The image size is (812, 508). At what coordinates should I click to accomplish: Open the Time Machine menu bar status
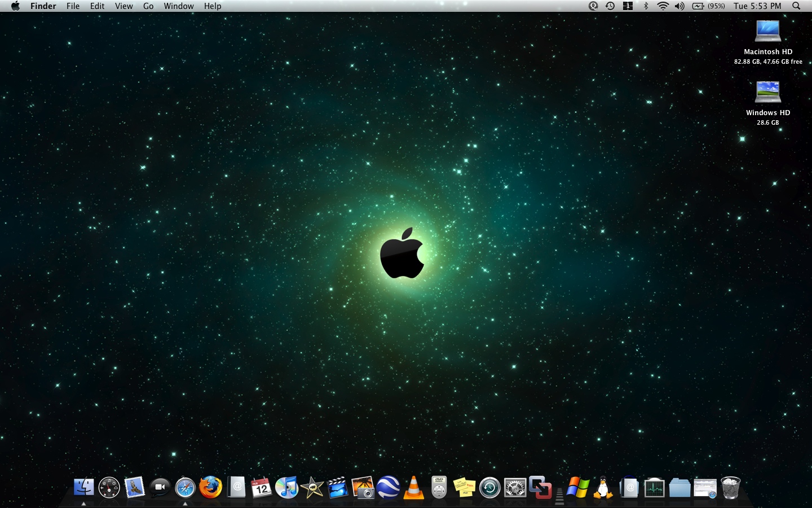610,6
